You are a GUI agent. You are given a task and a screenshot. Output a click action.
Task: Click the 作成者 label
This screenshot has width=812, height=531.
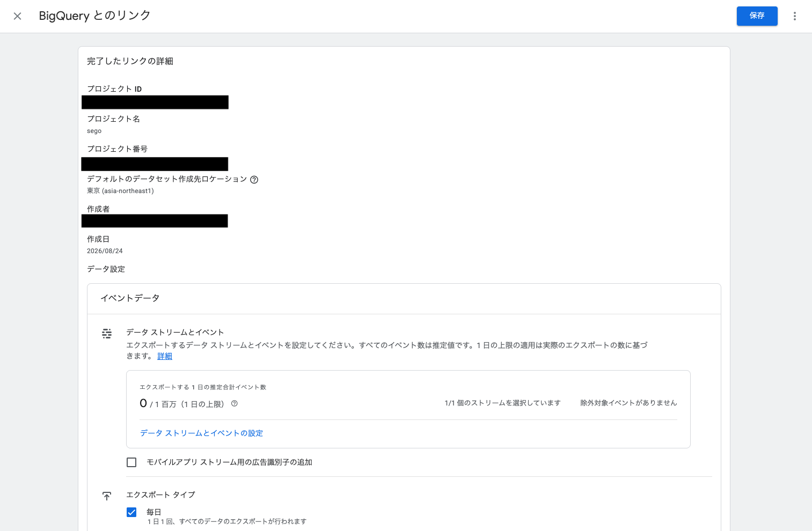tap(98, 209)
